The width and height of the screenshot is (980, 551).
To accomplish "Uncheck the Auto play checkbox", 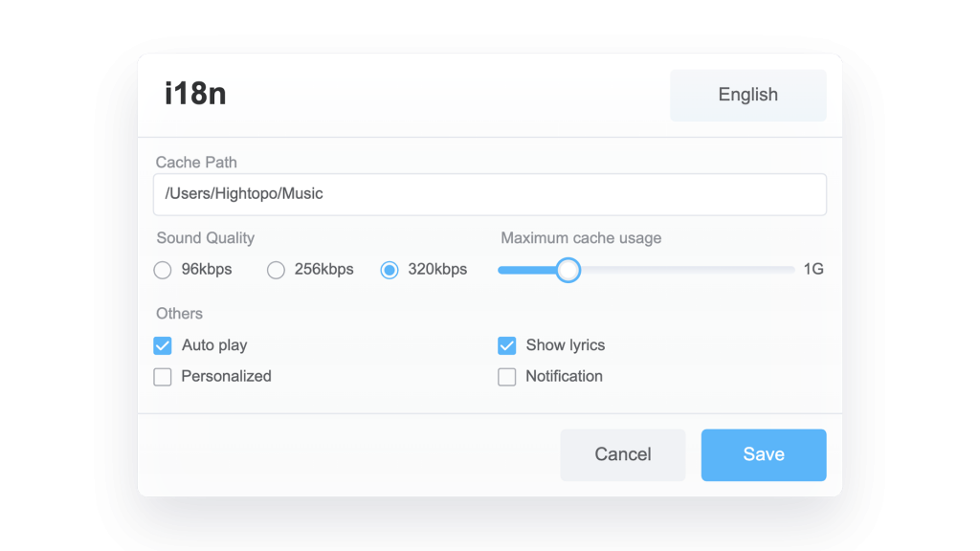I will [x=163, y=346].
